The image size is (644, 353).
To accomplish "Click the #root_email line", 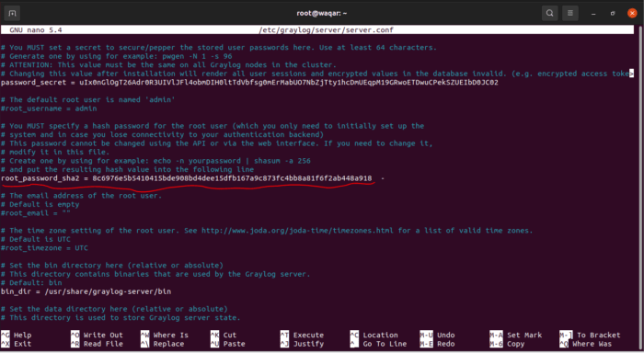I will [36, 213].
